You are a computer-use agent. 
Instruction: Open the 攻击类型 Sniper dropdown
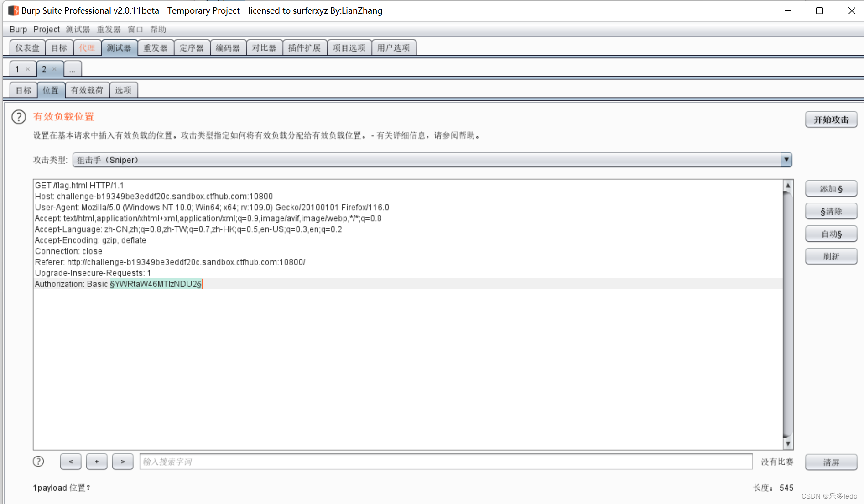tap(432, 160)
